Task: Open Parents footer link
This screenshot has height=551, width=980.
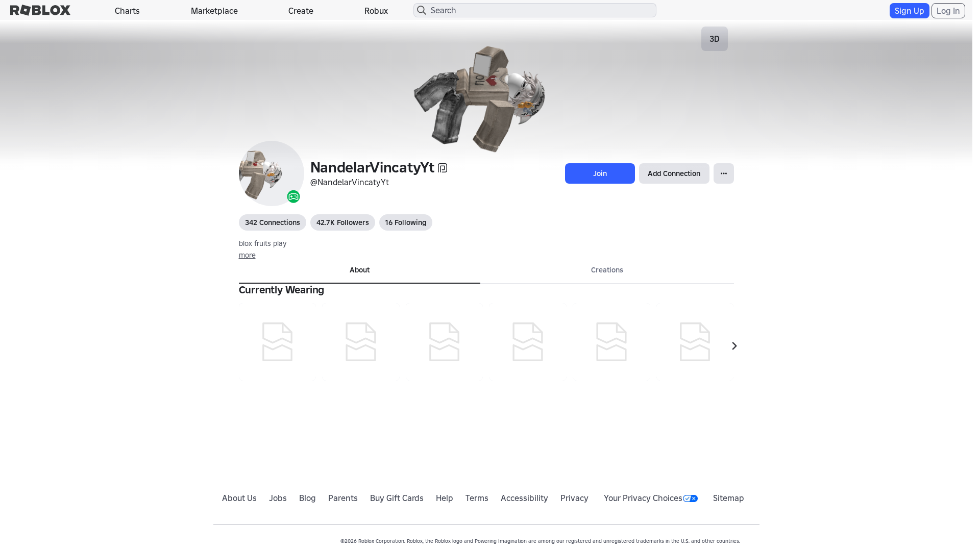Action: tap(343, 498)
